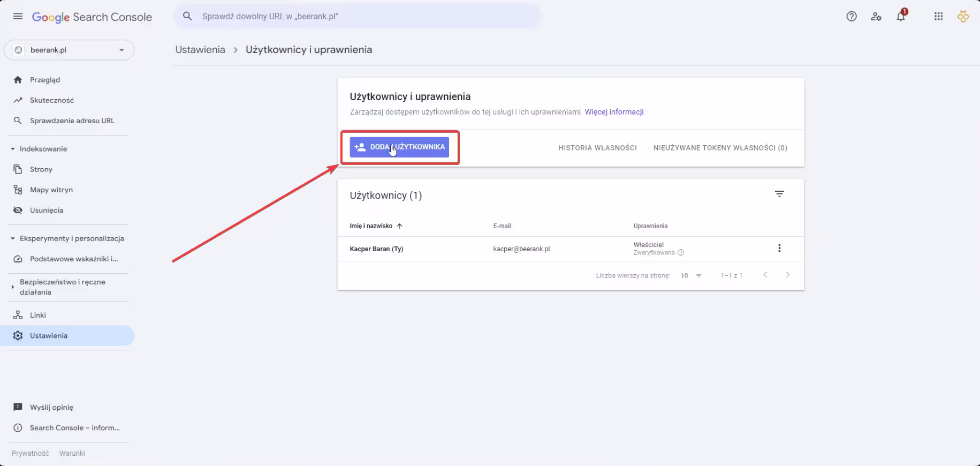Open the Więcej informacji link
Image resolution: width=980 pixels, height=466 pixels.
click(614, 112)
